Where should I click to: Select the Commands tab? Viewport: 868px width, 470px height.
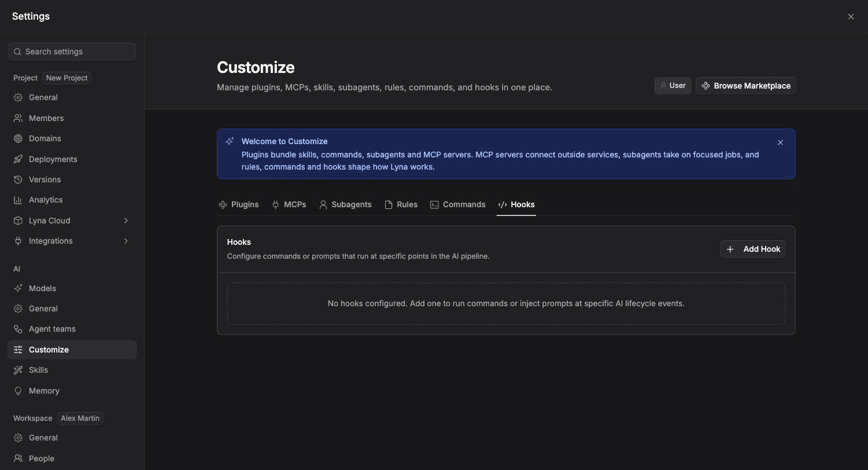click(457, 205)
